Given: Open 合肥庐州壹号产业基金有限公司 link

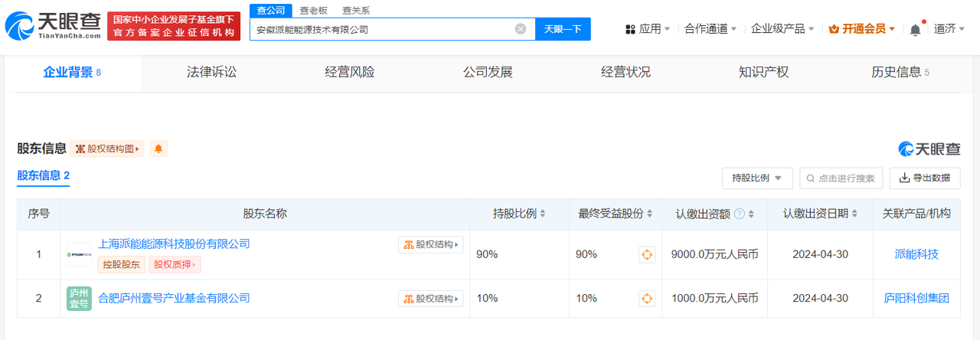Looking at the screenshot, I should click(174, 298).
